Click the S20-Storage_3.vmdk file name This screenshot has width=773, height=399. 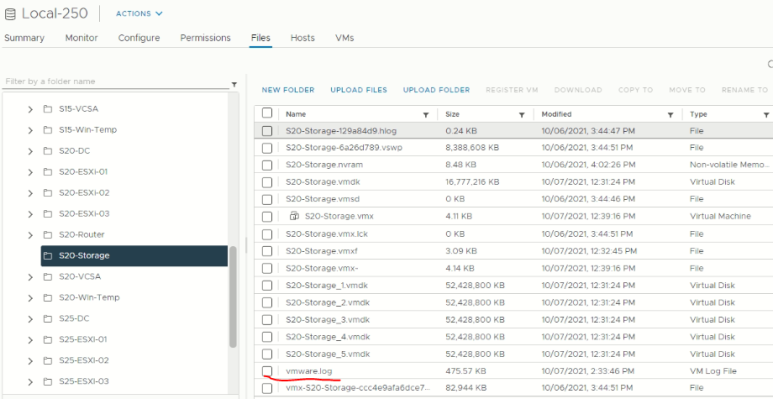(327, 320)
